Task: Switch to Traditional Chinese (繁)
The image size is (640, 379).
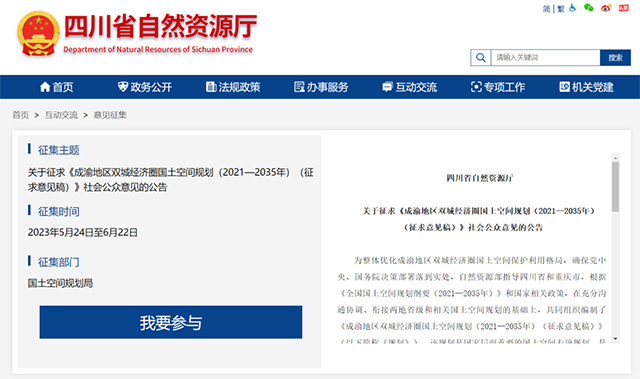Action: [561, 9]
